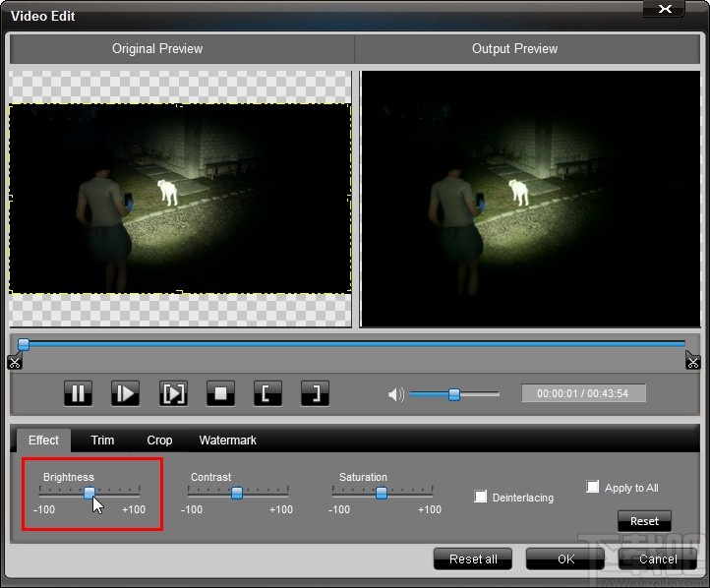Screen dimensions: 710x588
Task: Stop the video playback
Action: tap(220, 393)
